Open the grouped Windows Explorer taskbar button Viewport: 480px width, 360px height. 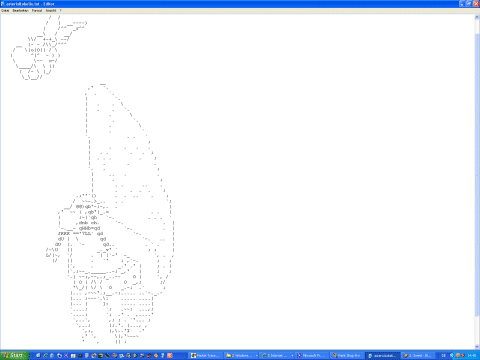click(x=242, y=356)
